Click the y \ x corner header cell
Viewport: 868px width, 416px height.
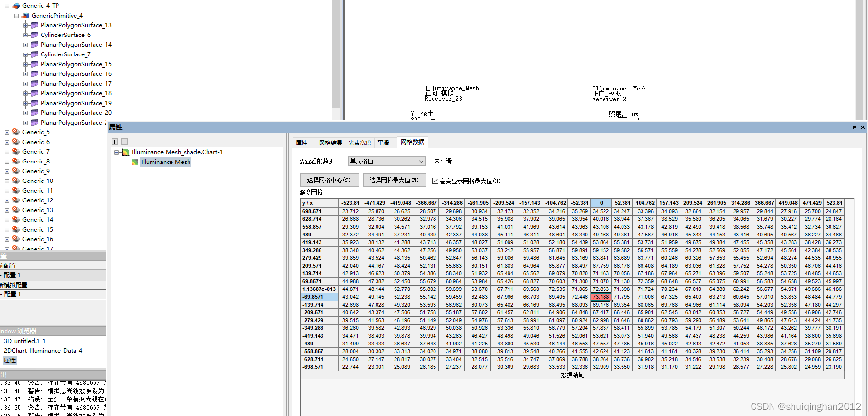[x=319, y=203]
